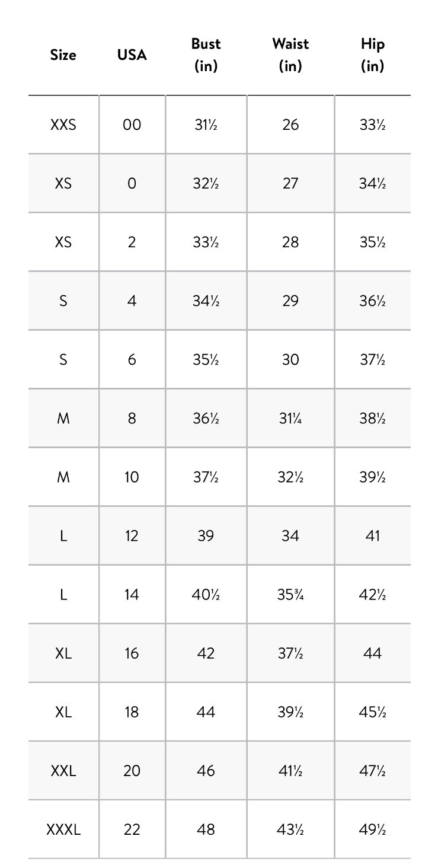This screenshot has width=435, height=868.
Task: Select the bust value 48 cell
Action: point(206,829)
